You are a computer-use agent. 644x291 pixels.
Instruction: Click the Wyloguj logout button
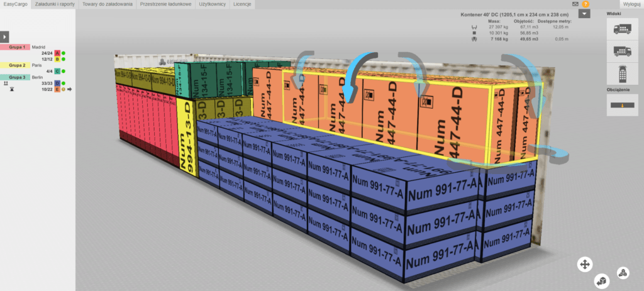tap(630, 4)
